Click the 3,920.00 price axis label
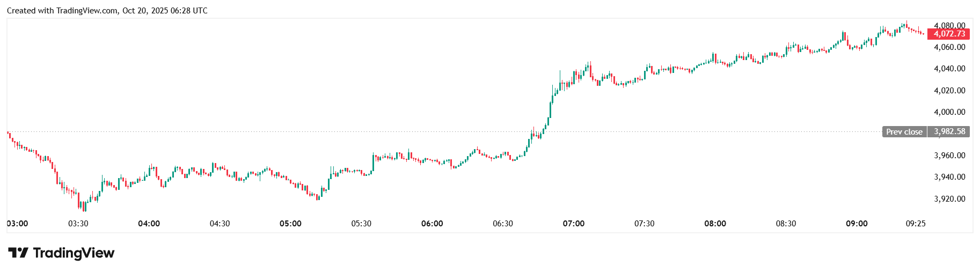 (949, 199)
